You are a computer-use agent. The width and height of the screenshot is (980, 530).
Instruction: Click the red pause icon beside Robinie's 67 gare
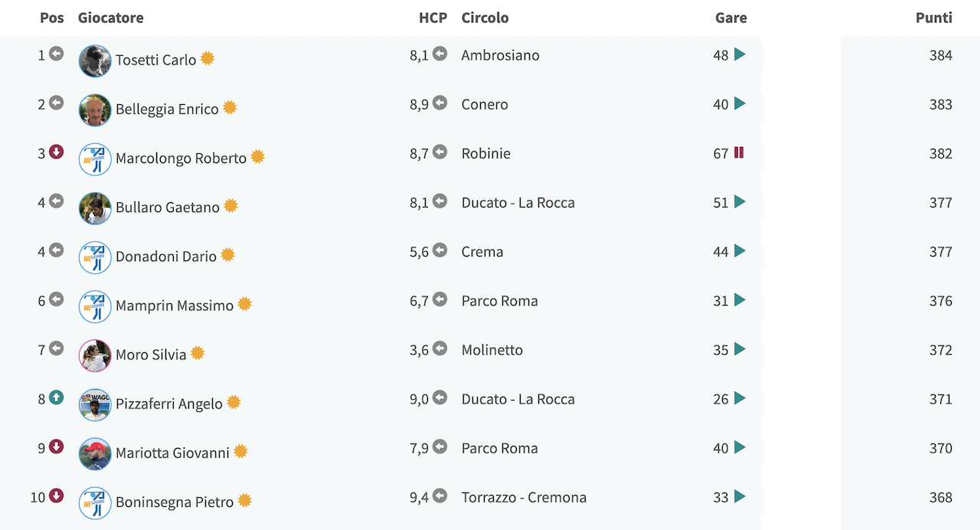tap(739, 152)
